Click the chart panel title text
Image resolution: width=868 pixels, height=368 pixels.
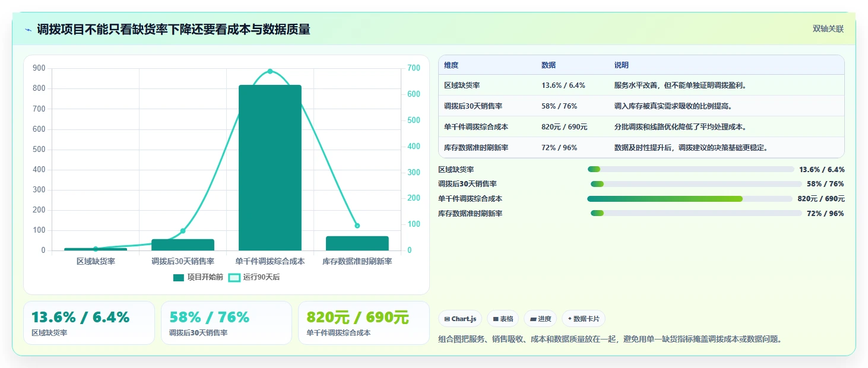tap(173, 30)
